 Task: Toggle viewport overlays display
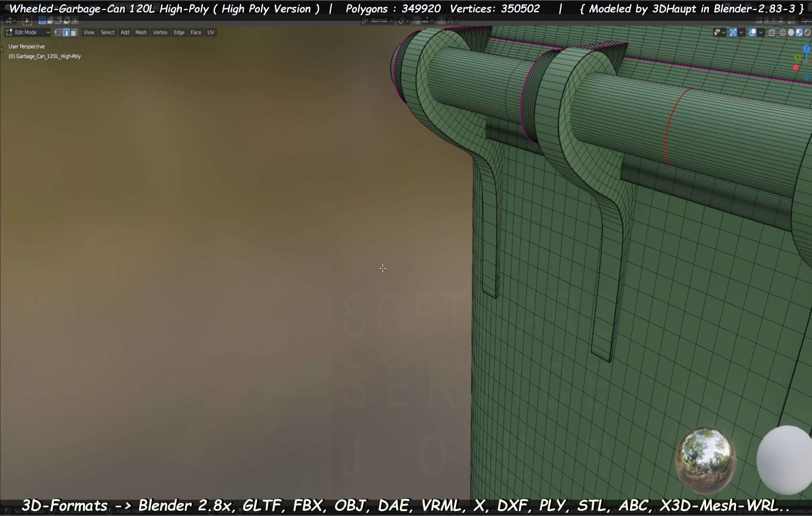[x=752, y=32]
